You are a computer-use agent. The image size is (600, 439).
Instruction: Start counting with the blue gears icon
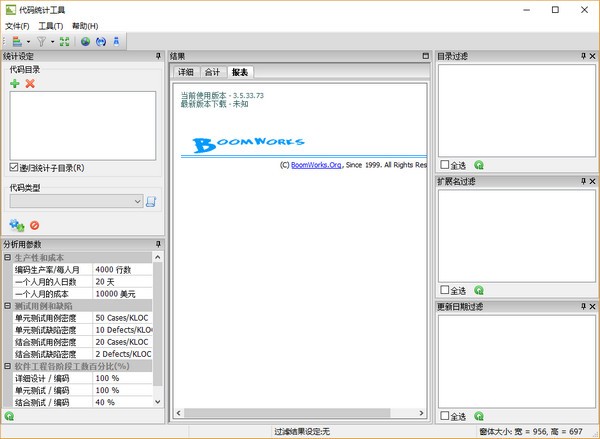[17, 225]
